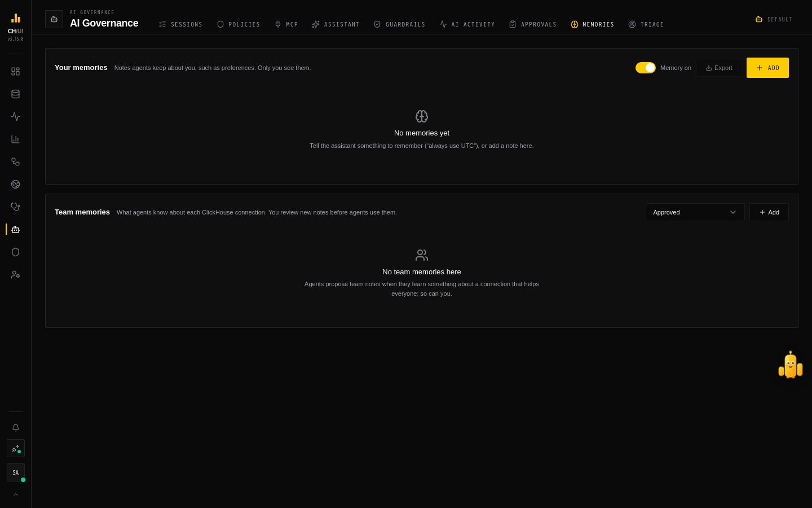Viewport: 812px width, 508px height.
Task: Open the stethoscope health icon in sidebar
Action: coord(15,207)
